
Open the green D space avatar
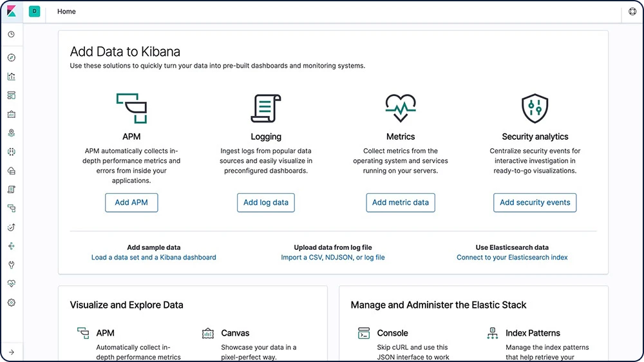[x=35, y=12]
